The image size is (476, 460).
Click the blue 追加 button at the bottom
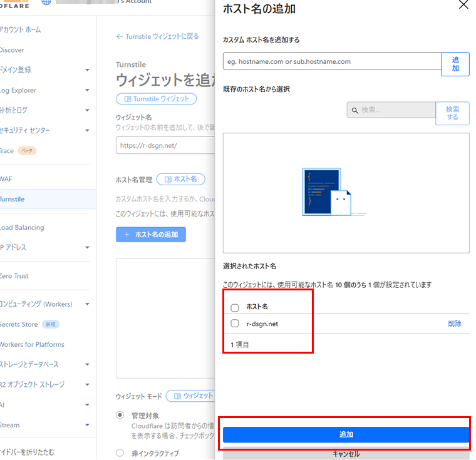346,434
